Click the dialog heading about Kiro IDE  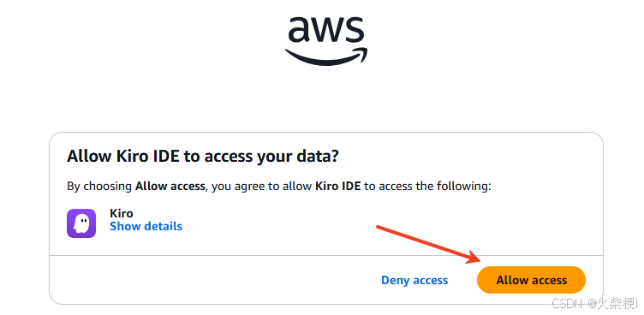pos(202,157)
